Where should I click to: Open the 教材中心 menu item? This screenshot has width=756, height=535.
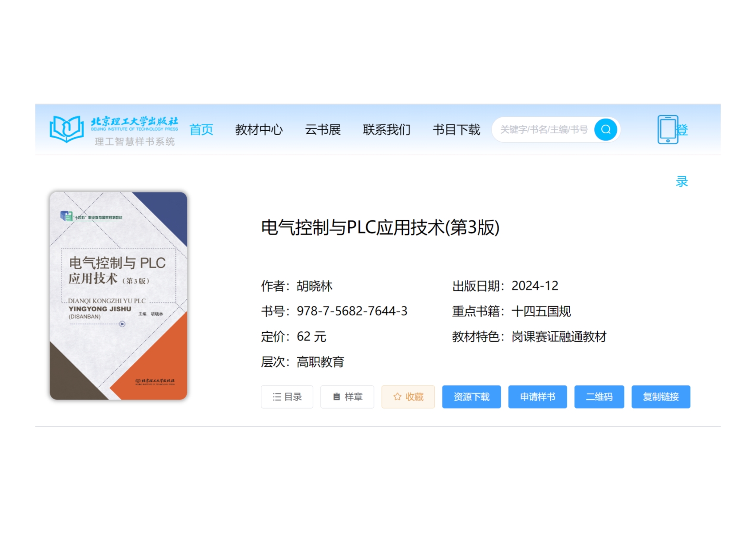pyautogui.click(x=259, y=129)
